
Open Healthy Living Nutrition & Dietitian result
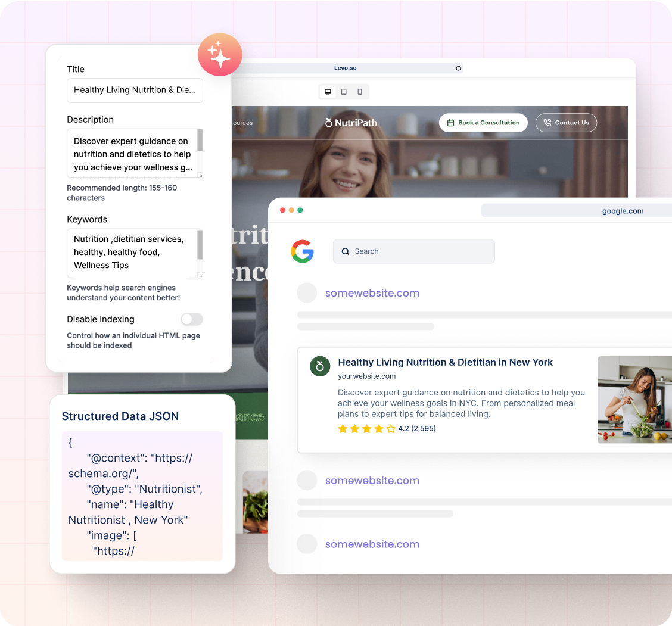point(445,362)
